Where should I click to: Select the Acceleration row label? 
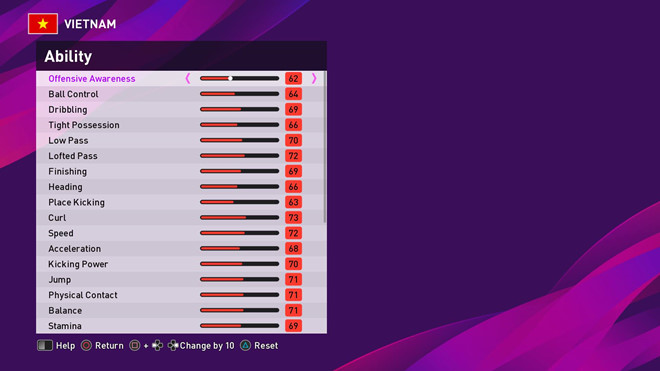pos(75,248)
